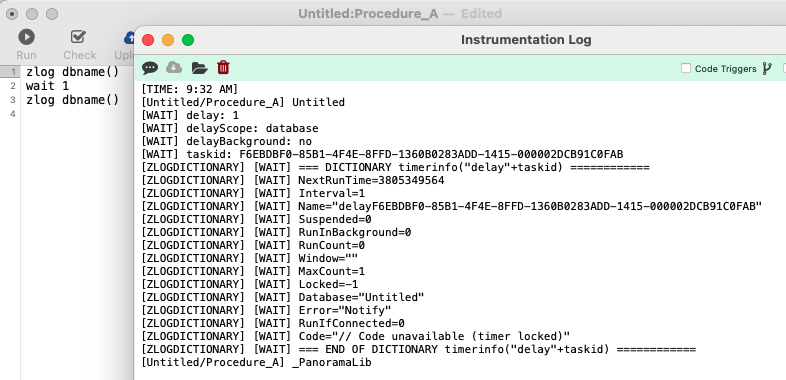Screen dimensions: 786x380
Task: Run the procedure with the Run button
Action: coord(26,45)
